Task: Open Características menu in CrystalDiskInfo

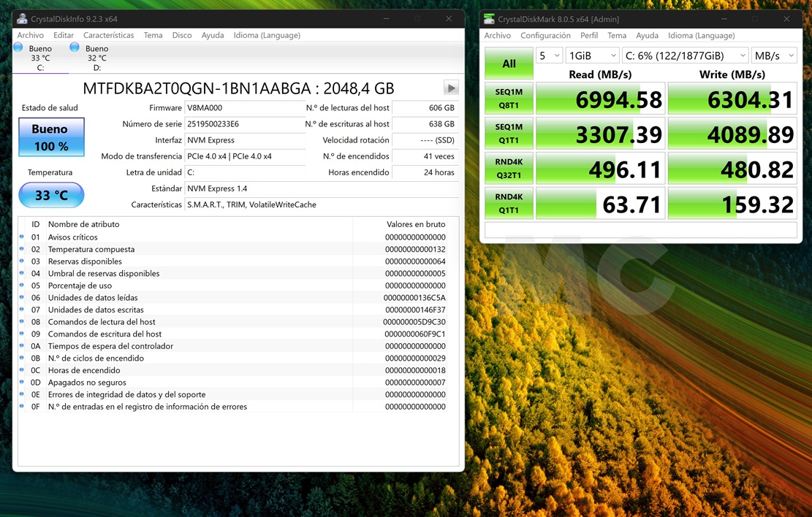Action: point(108,35)
